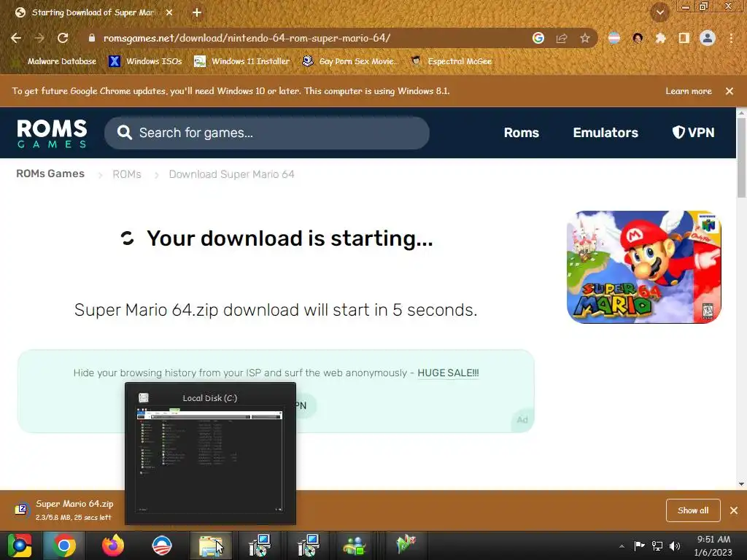Click Show all downloads button

[693, 510]
